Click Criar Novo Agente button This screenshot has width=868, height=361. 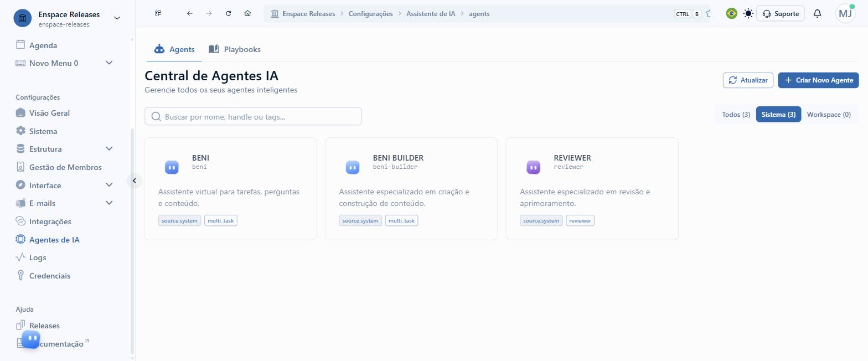tap(818, 80)
